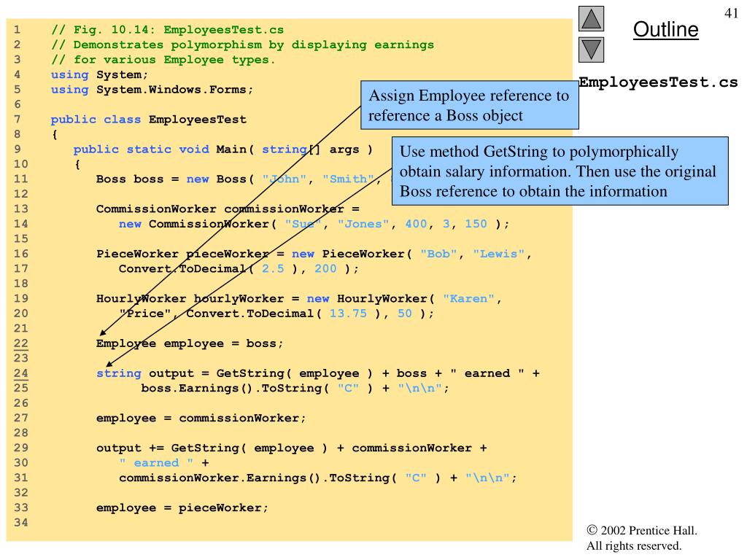Click the 'HourlyWorker hourlyWorker = new HourlyWorker' line

(x=298, y=299)
